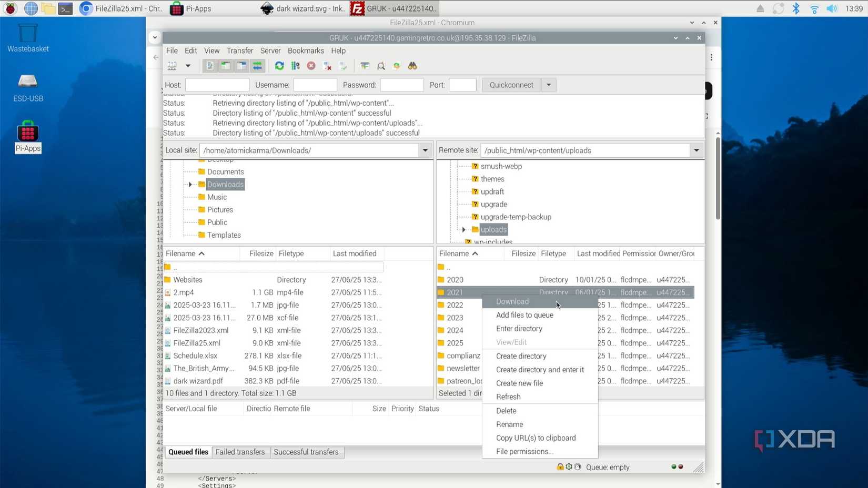
Task: Switch to the Failed transfers tab
Action: pyautogui.click(x=240, y=452)
